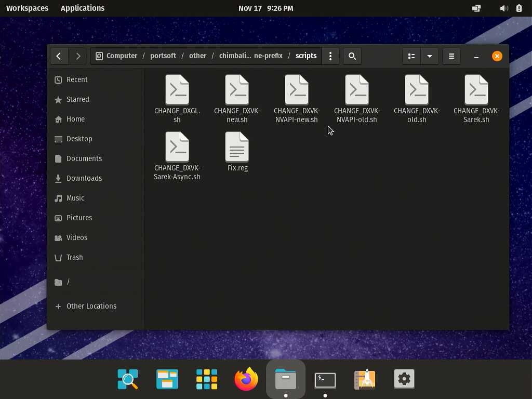Open the three-dot folder options menu
This screenshot has width=532, height=399.
point(330,56)
